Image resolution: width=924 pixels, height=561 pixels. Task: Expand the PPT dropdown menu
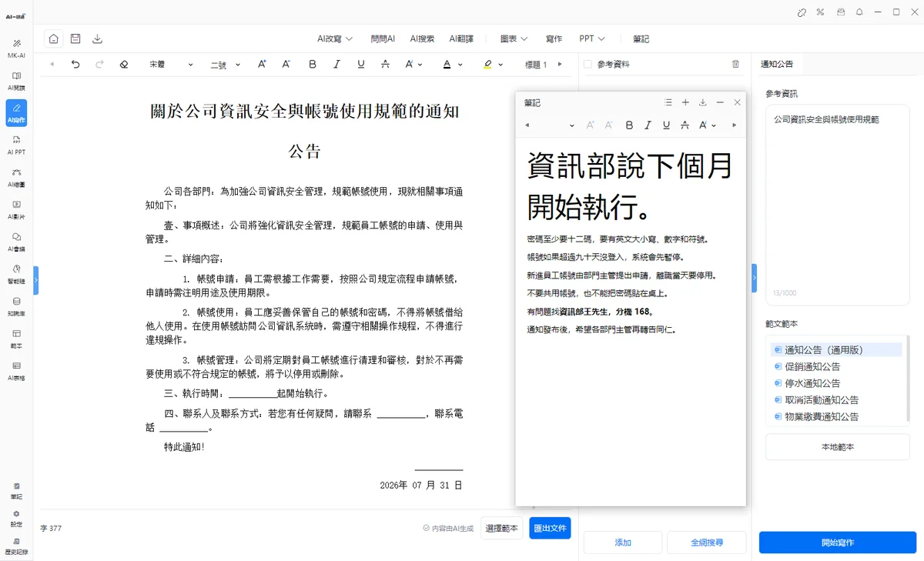592,38
